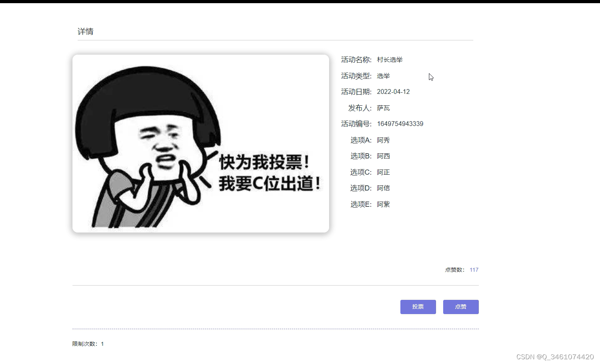Click the 发布人 label
The image size is (600, 364).
360,108
